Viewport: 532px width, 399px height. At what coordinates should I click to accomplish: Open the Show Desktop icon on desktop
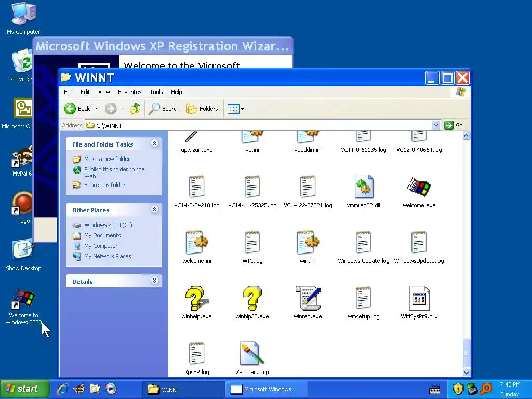22,250
